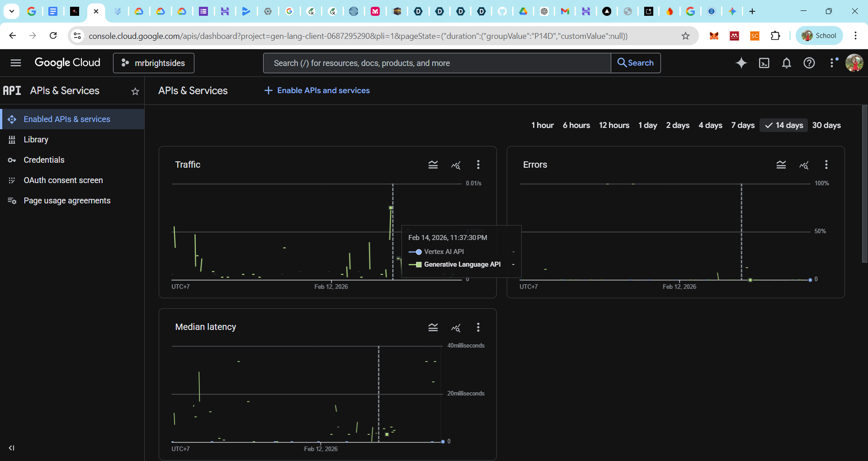Explore data for Traffic chart

tap(456, 165)
